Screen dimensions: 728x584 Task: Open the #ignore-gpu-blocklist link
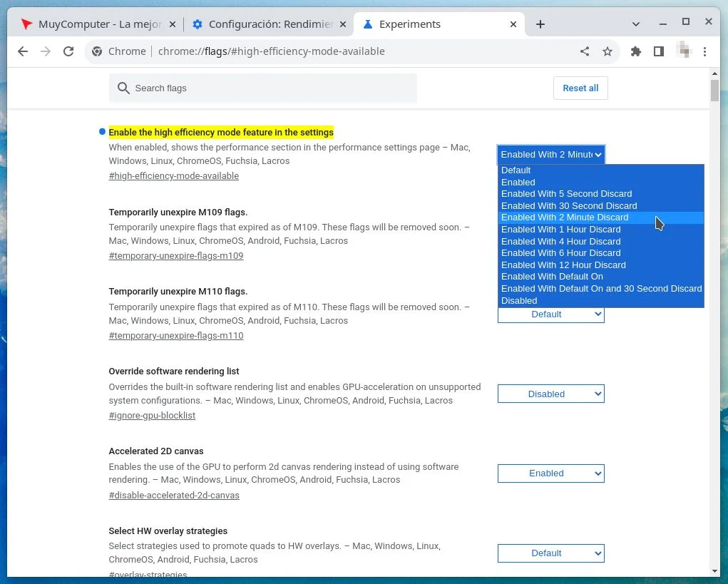152,416
